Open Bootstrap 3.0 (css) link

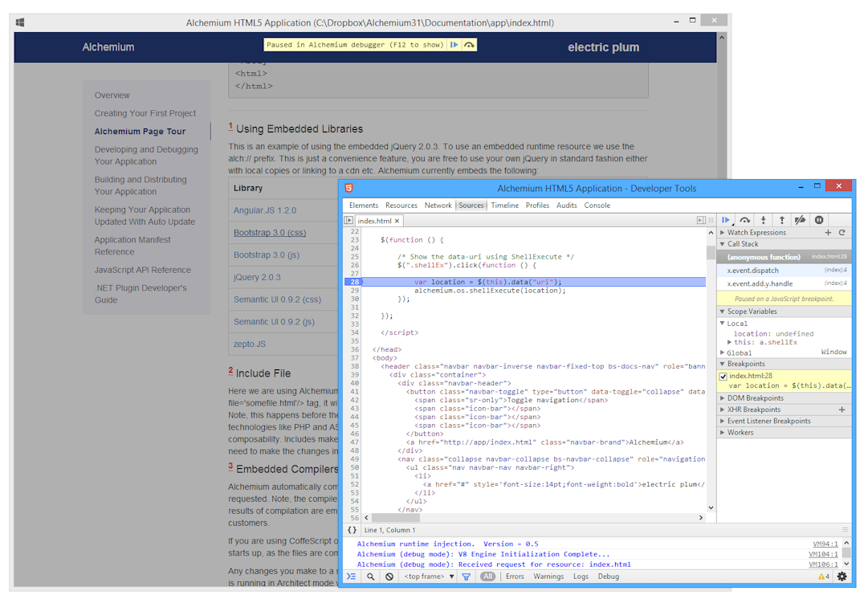(x=270, y=233)
